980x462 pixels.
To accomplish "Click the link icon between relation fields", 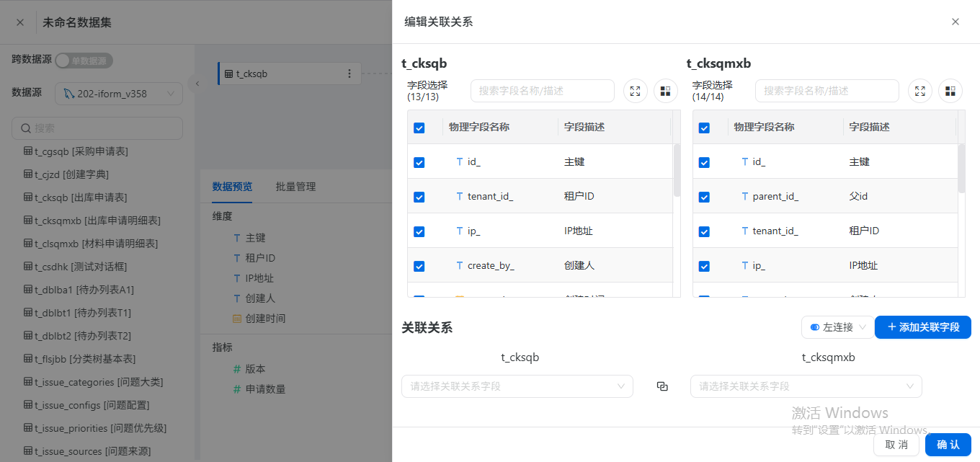I will [662, 386].
